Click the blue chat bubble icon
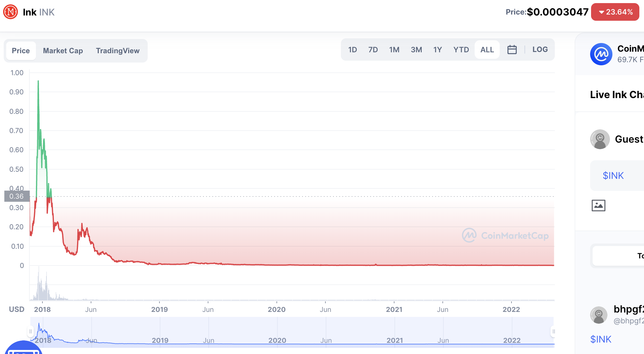 23,349
